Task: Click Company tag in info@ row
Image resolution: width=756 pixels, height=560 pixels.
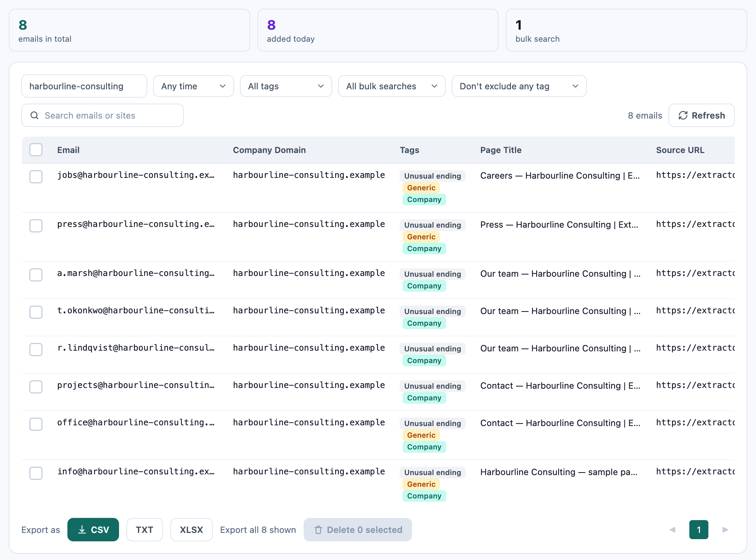Action: click(424, 496)
